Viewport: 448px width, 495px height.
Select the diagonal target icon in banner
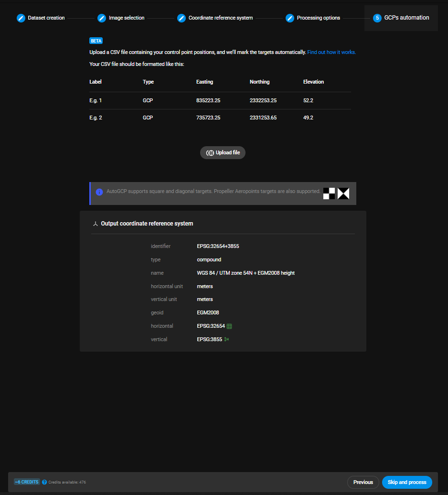click(x=343, y=194)
